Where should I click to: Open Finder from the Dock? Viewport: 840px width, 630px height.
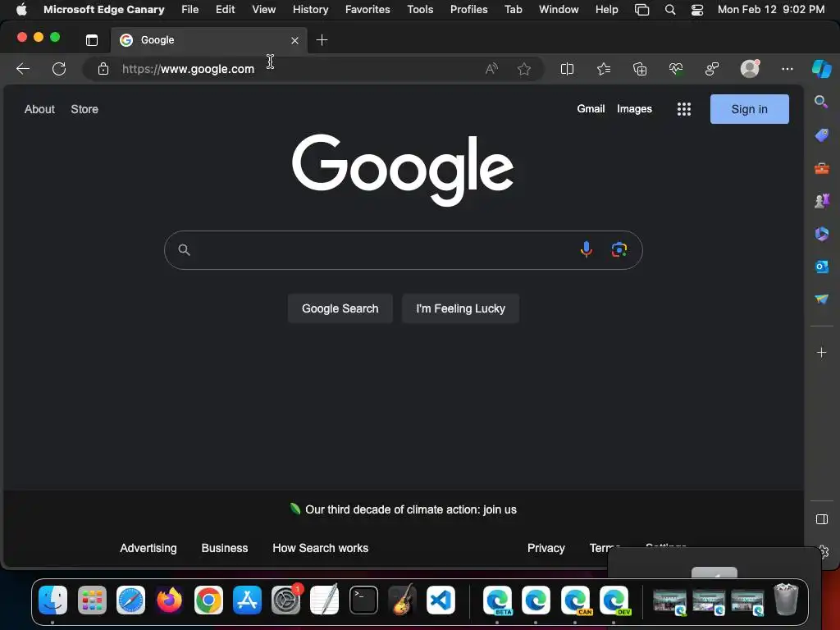click(52, 600)
